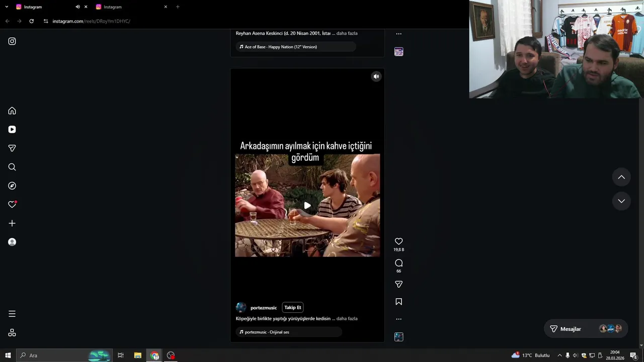View site information icon in address bar
Image resolution: width=644 pixels, height=362 pixels.
pos(46,21)
